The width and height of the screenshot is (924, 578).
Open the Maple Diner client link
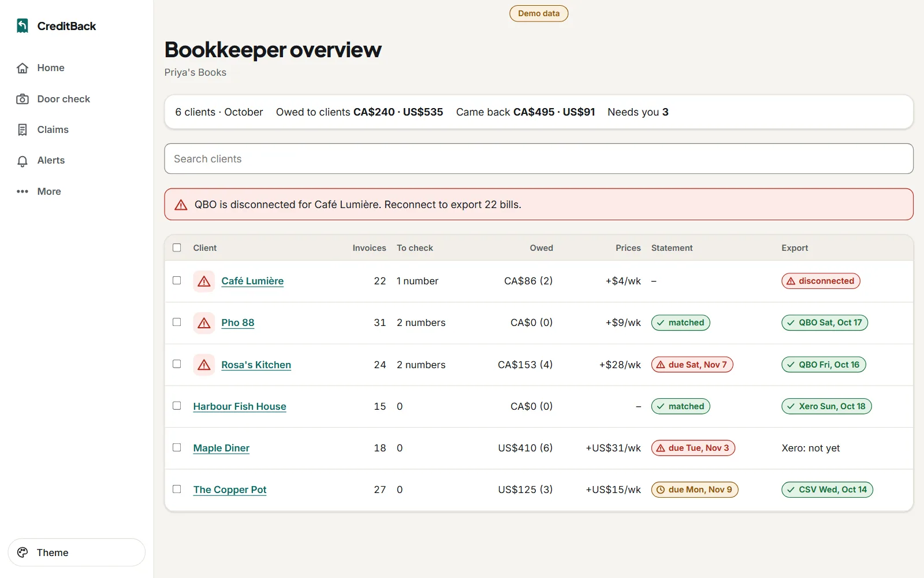[221, 448]
